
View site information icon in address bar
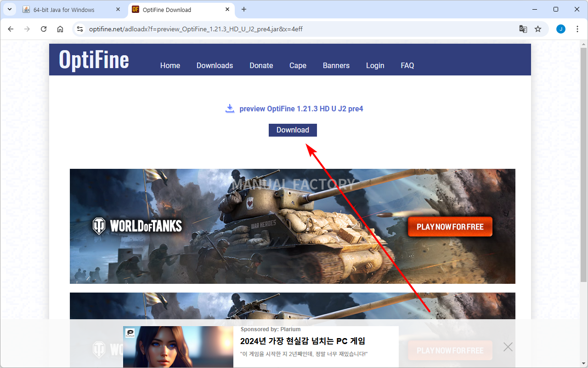click(80, 29)
